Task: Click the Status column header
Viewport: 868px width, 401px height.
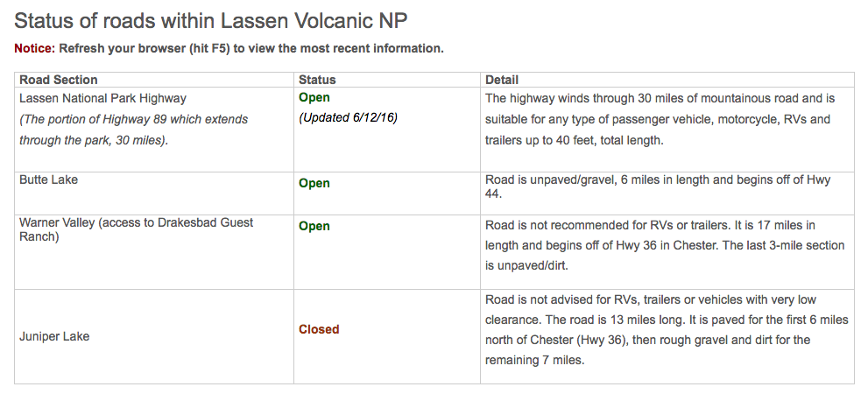Action: click(x=317, y=80)
